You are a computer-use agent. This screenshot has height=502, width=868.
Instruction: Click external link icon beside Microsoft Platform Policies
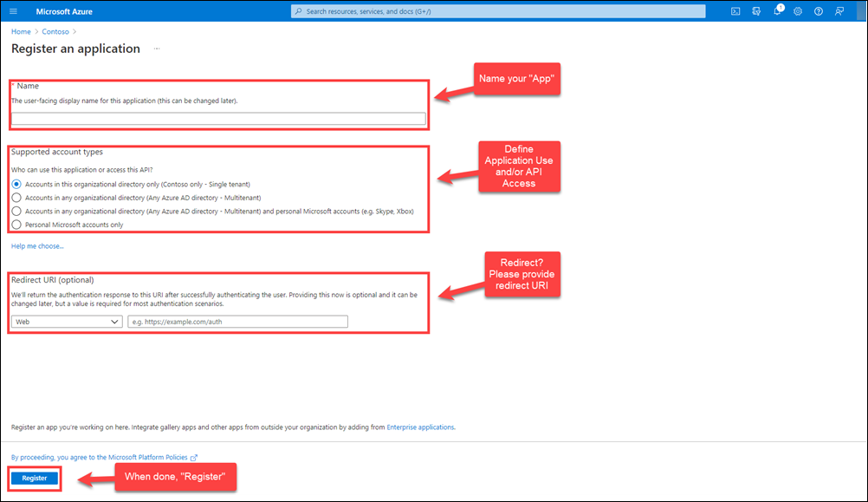point(195,457)
